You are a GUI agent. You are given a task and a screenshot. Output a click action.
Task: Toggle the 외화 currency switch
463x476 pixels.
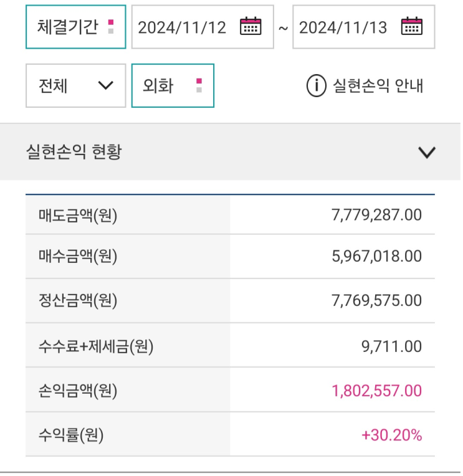174,86
